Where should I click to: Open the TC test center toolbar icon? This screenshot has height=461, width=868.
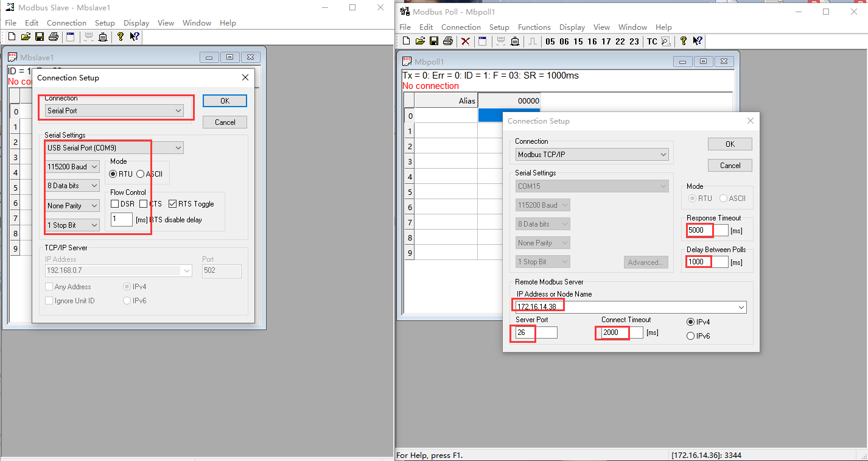(x=652, y=41)
